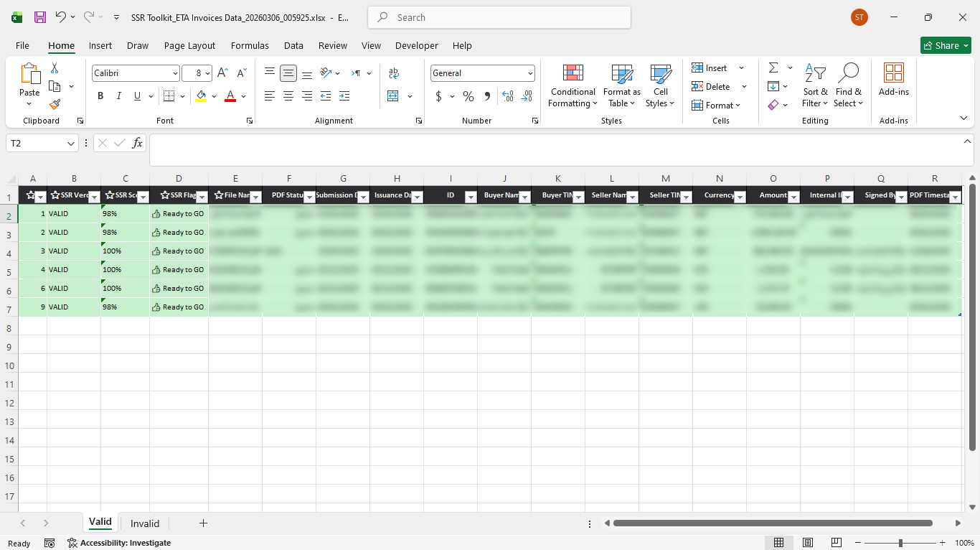Open the SSR Verdict column filter dropdown
Viewport: 980px width, 550px height.
pos(95,197)
